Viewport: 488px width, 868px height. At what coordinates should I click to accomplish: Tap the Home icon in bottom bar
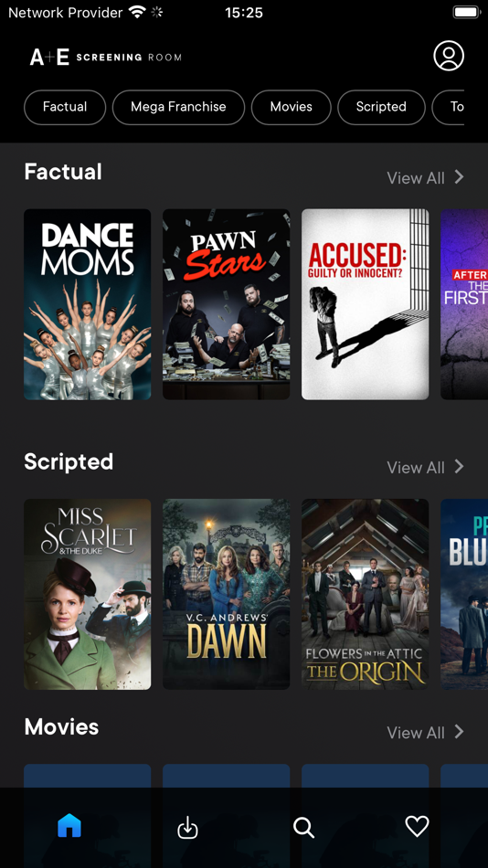point(69,827)
